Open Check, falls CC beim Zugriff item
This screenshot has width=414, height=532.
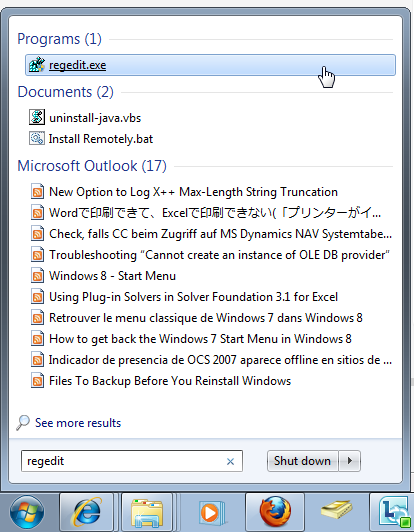coord(220,234)
